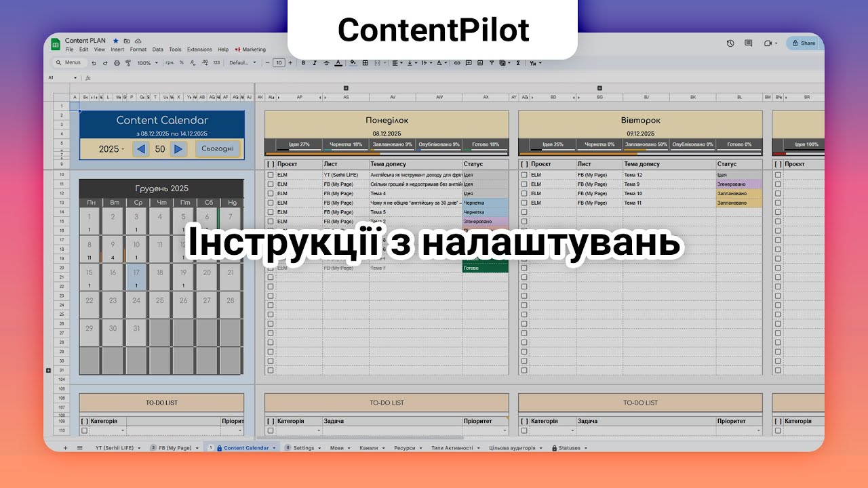The width and height of the screenshot is (868, 488).
Task: Tick checkbox for Тема 4 row
Action: tap(271, 194)
